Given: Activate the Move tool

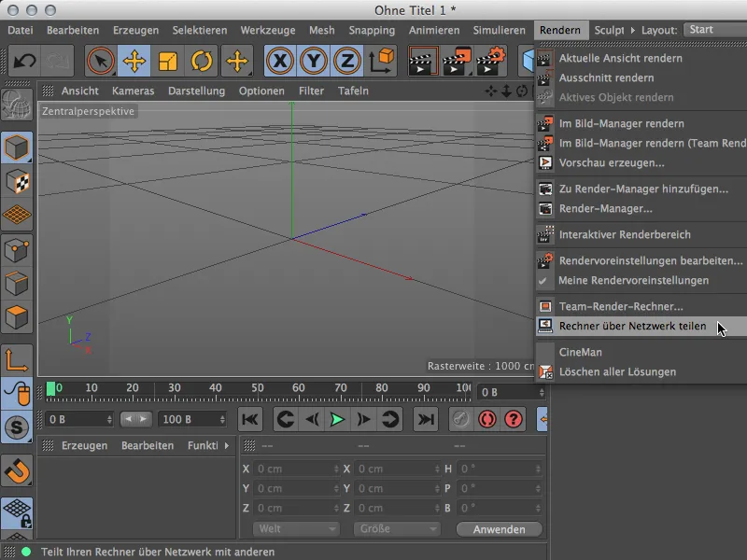Looking at the screenshot, I should tap(134, 61).
